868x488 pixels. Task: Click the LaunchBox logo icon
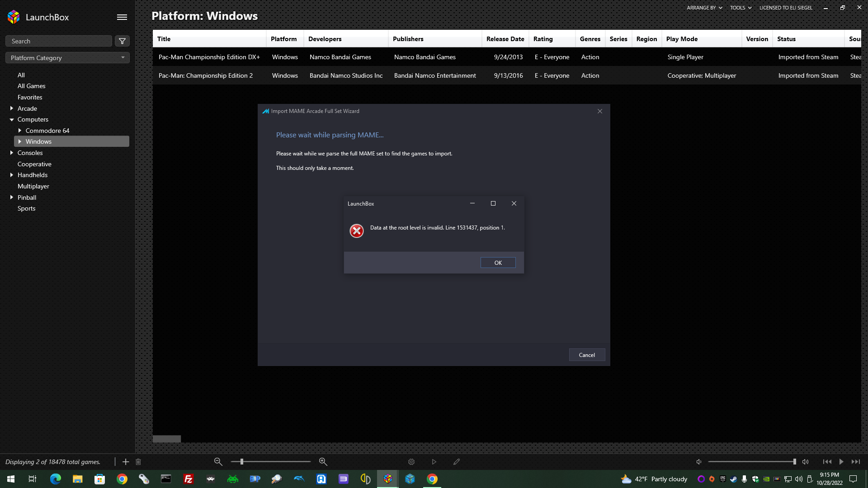(14, 17)
